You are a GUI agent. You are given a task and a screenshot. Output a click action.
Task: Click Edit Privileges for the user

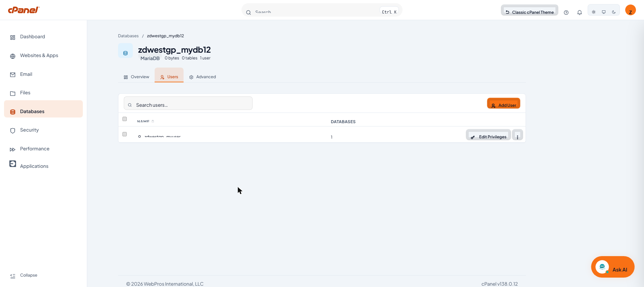[488, 135]
